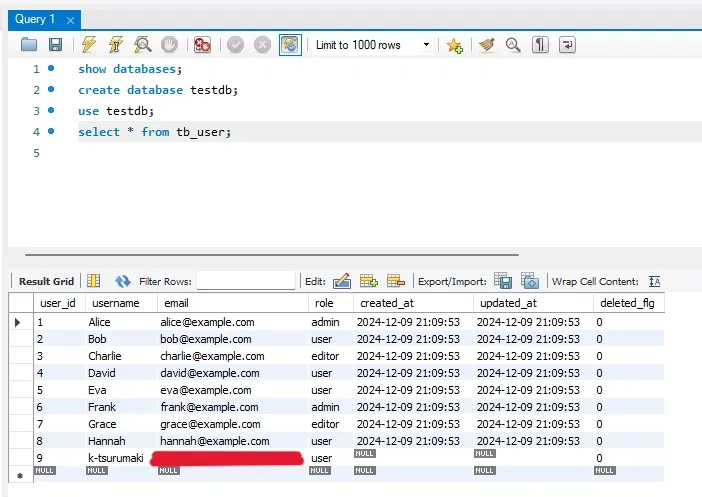The height and width of the screenshot is (497, 702).
Task: Refresh the result grid data
Action: pos(123,282)
